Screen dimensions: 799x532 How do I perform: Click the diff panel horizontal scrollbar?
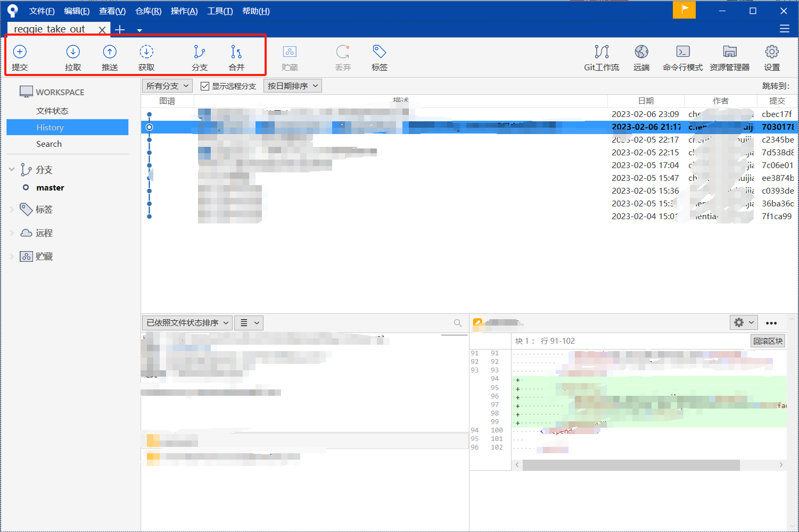point(631,465)
